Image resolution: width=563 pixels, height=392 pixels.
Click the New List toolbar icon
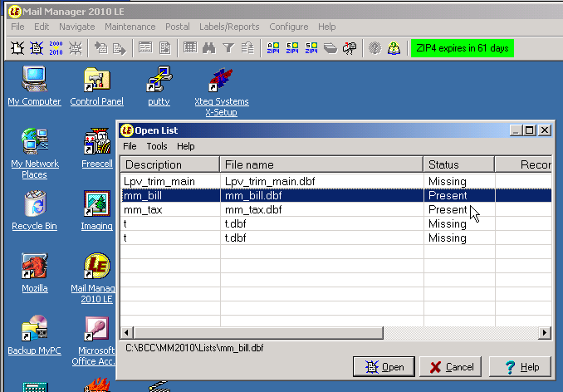pos(17,48)
